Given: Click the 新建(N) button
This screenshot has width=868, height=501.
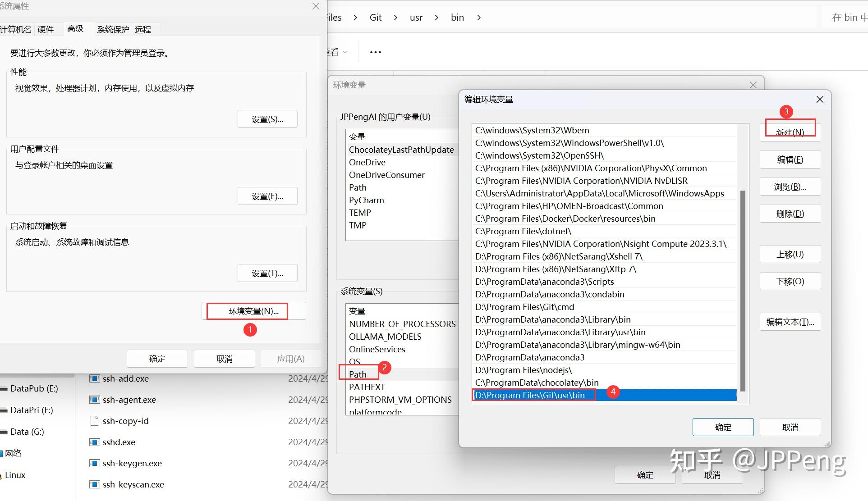Looking at the screenshot, I should [x=790, y=132].
